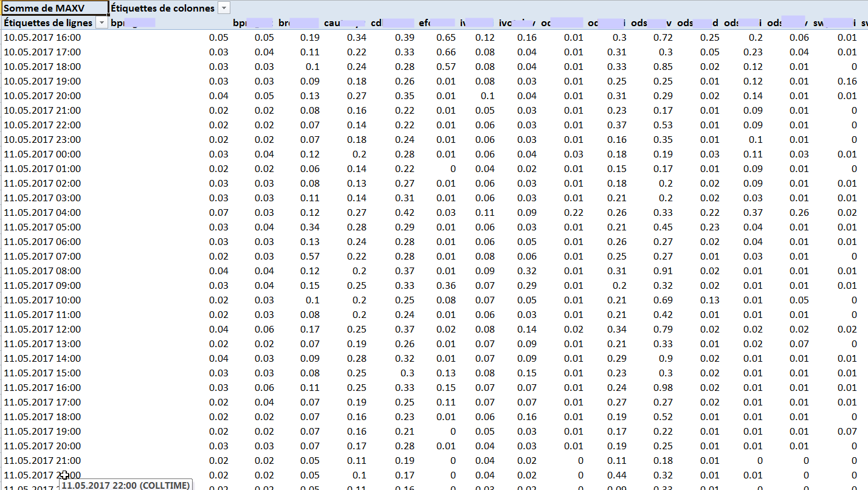Select row label 11.05.2017 16:00
This screenshot has height=490, width=868.
[43, 388]
